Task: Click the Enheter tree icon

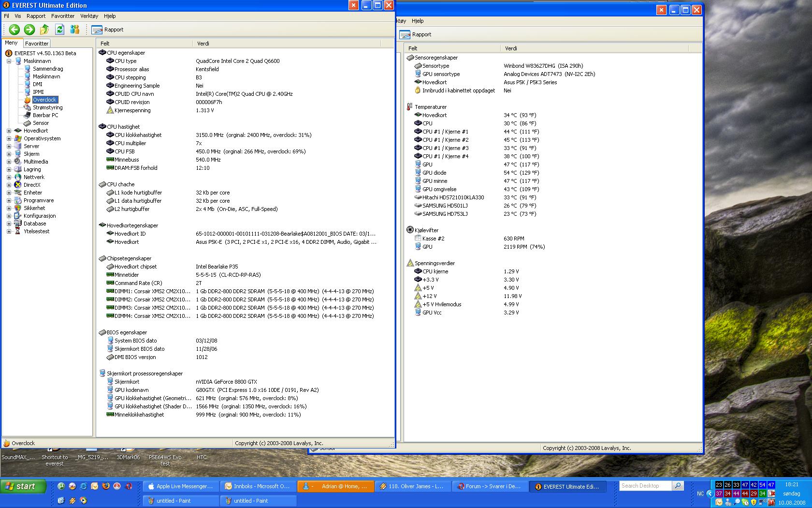Action: pyautogui.click(x=18, y=193)
